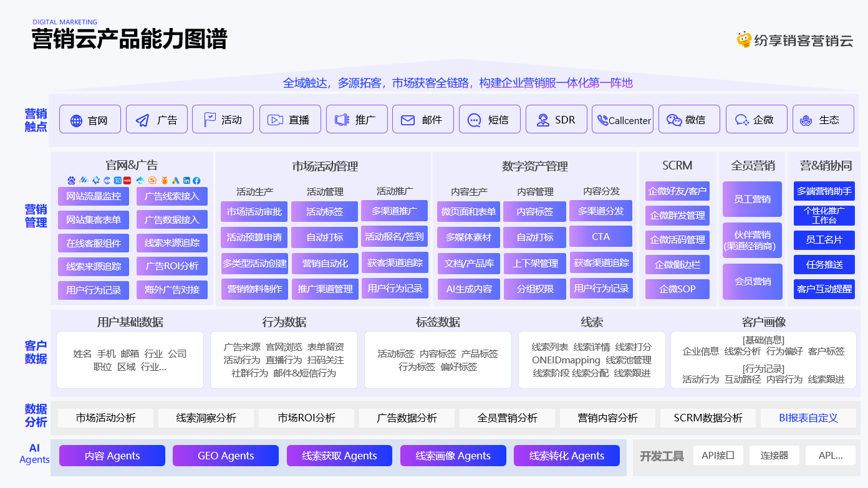Click the 连接器 developer tool
The height and width of the screenshot is (488, 868).
[774, 455]
